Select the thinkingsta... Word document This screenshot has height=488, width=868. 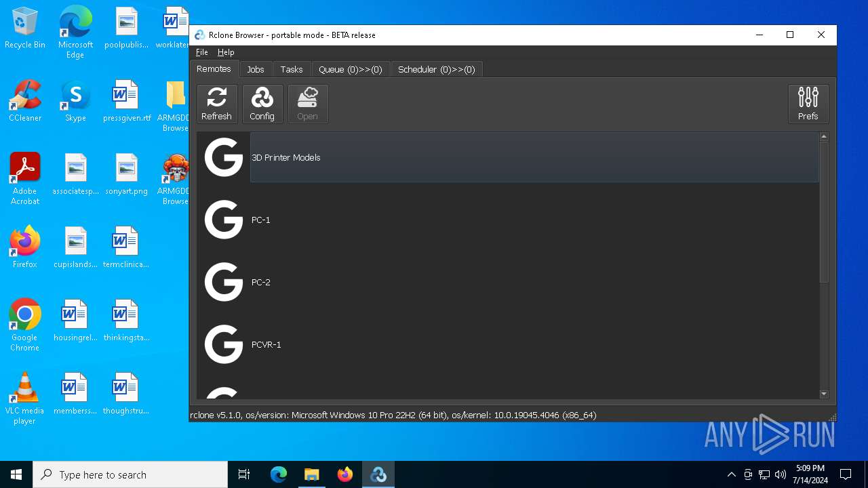[127, 321]
